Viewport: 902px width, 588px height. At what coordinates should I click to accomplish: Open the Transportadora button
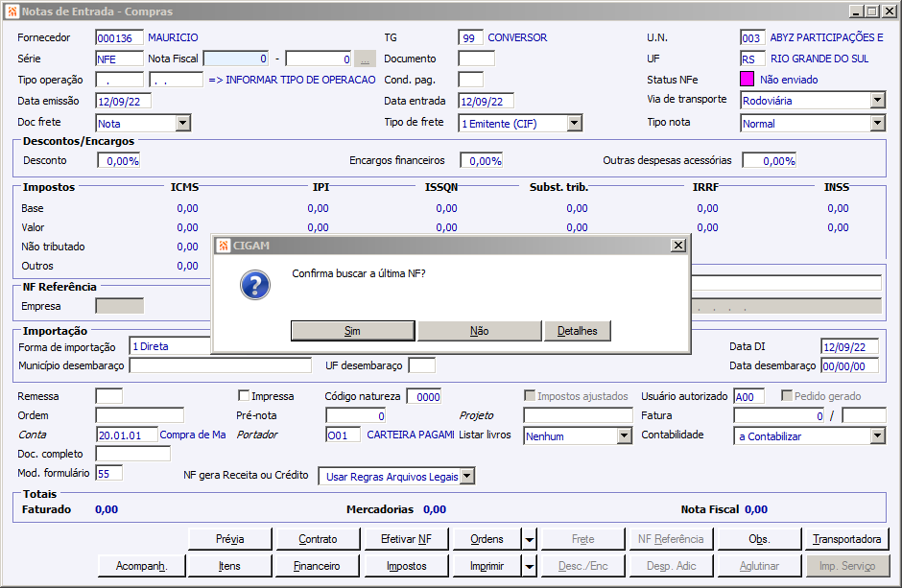point(846,539)
